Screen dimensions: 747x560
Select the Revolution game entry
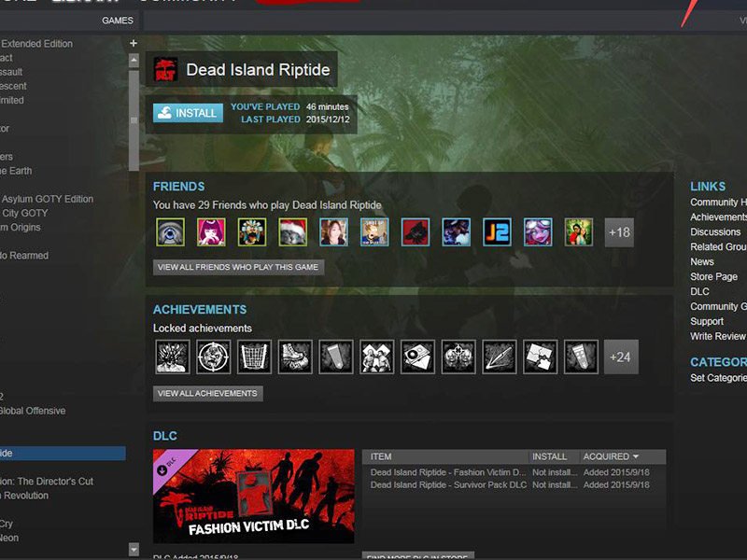click(x=24, y=496)
